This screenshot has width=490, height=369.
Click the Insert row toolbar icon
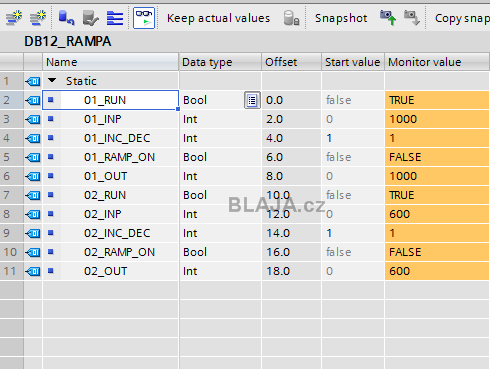[14, 18]
